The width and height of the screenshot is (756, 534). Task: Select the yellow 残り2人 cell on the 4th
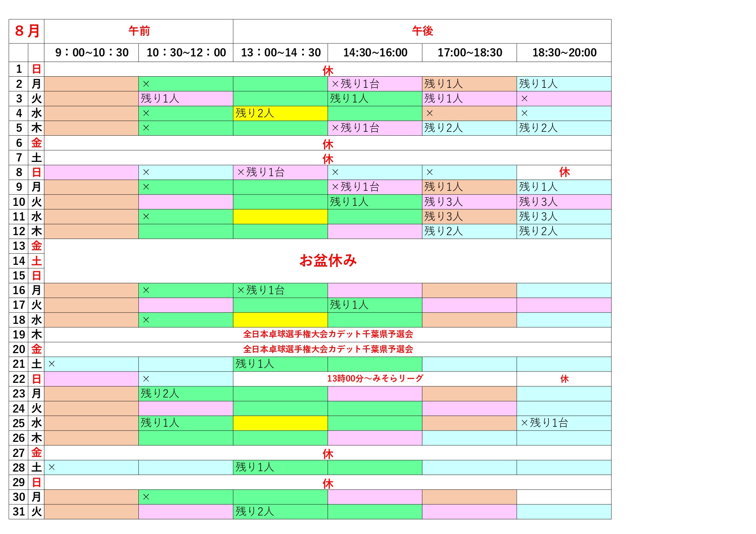pos(280,113)
